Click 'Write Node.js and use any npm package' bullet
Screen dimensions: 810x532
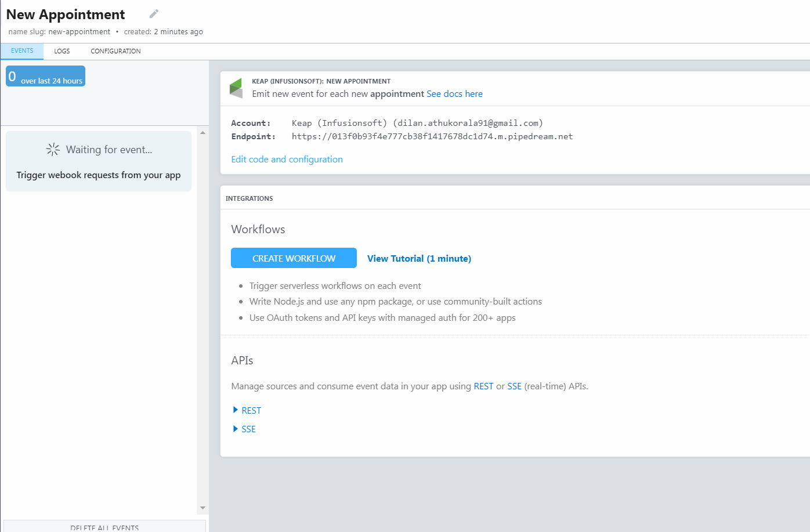coord(396,302)
